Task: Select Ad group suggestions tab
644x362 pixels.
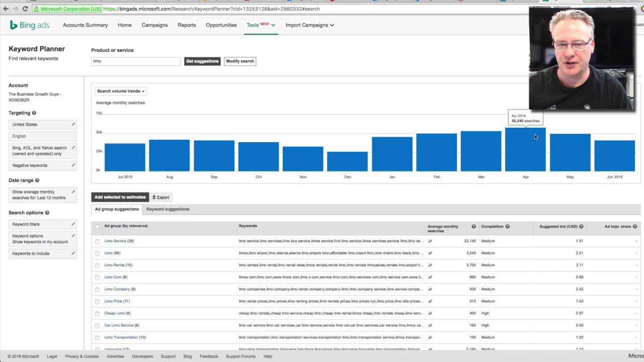Action: [x=117, y=209]
